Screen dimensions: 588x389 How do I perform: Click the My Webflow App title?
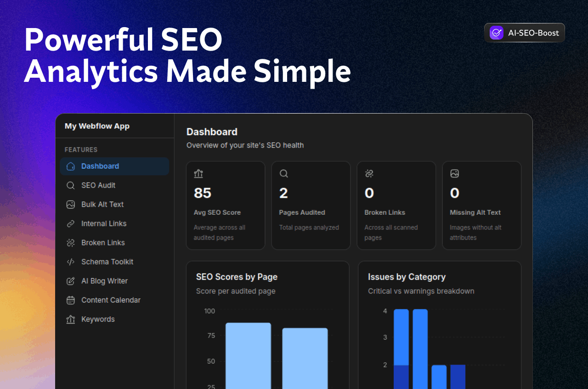click(x=97, y=126)
